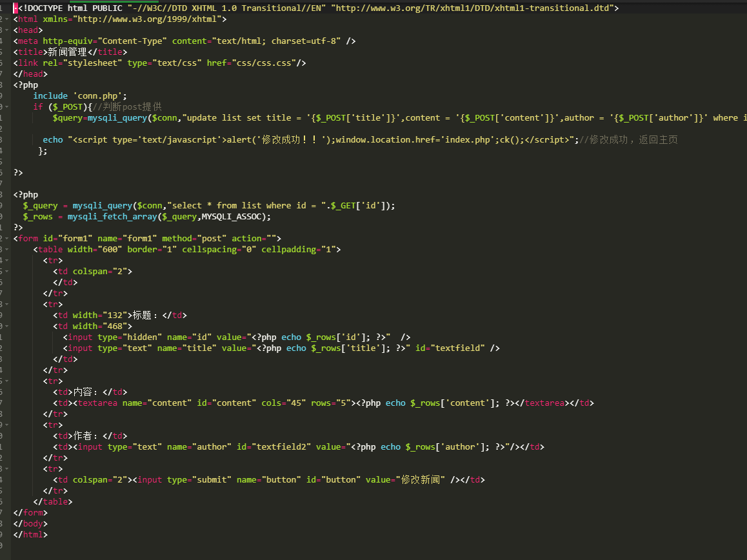Click the closing </table> tag
The image size is (747, 560).
53,502
